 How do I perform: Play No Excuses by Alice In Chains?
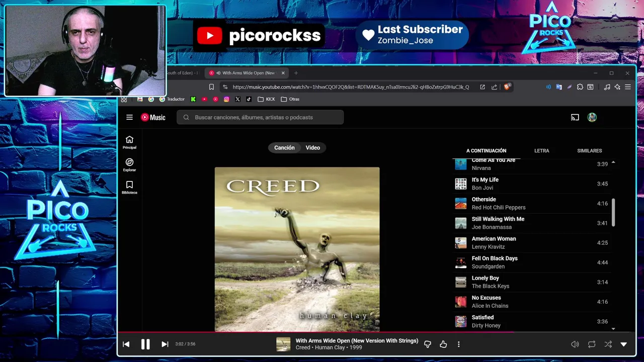click(532, 301)
